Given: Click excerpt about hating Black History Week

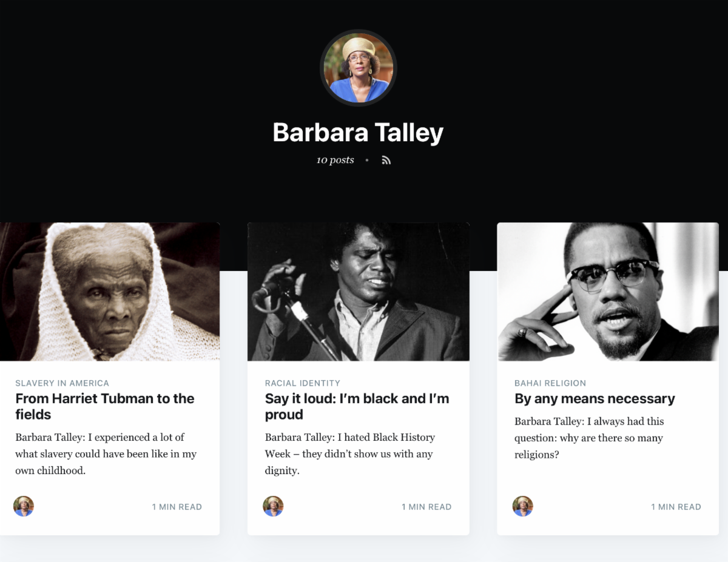Looking at the screenshot, I should coord(350,453).
